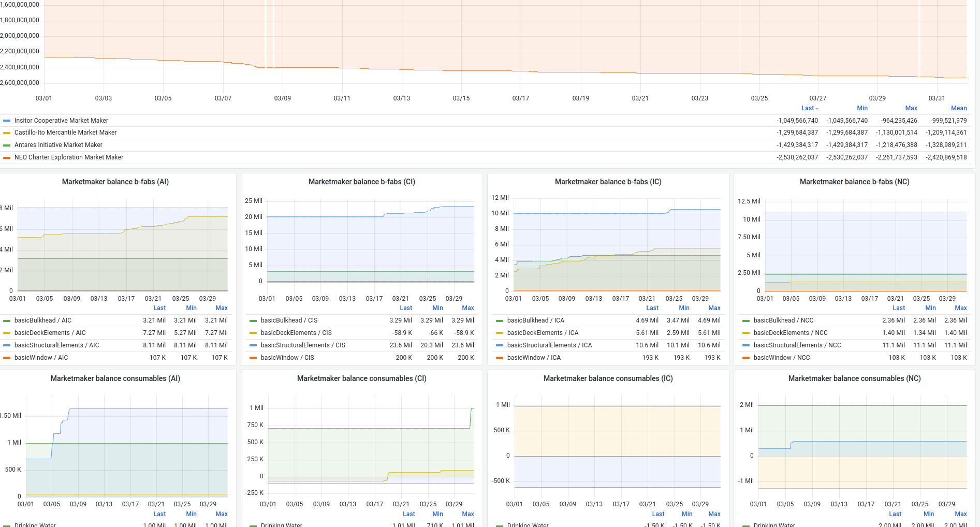
Task: Select the -66 K Min value for basicDeckElements / CIS
Action: coord(436,333)
